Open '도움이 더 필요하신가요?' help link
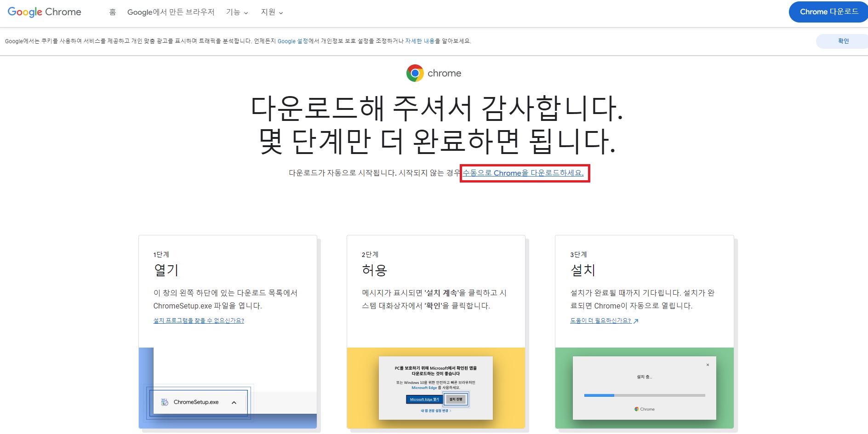The height and width of the screenshot is (434, 868). tap(604, 320)
